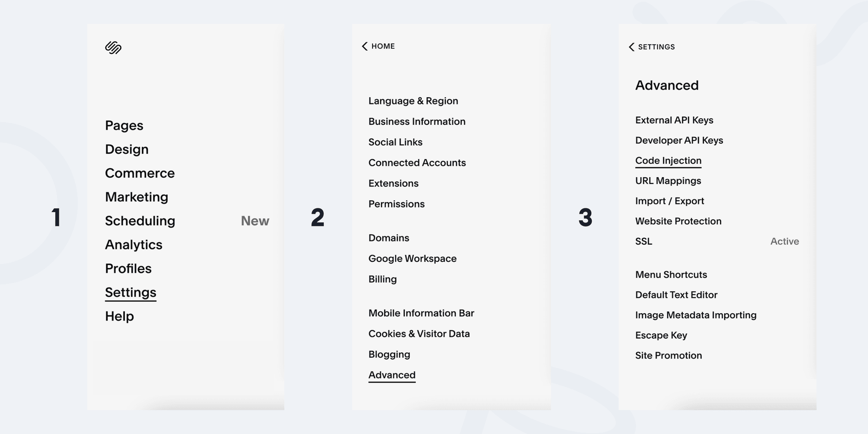Click Connected Accounts

(x=417, y=162)
